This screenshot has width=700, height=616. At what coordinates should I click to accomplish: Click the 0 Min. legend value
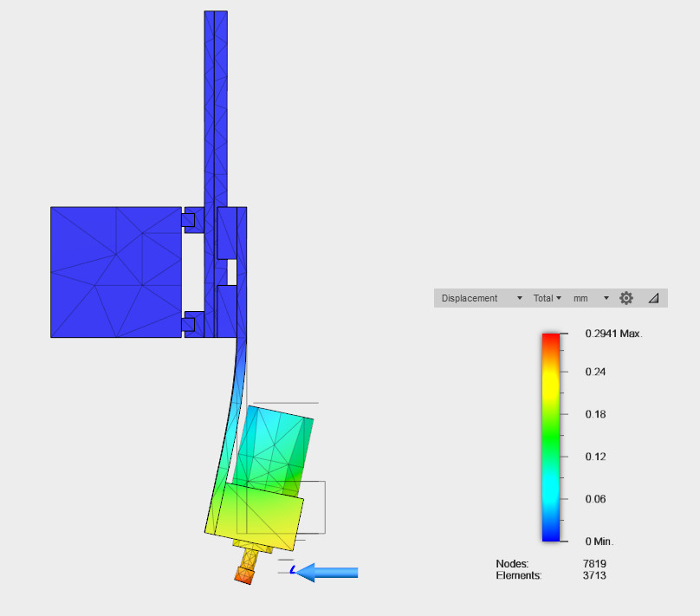pos(600,541)
